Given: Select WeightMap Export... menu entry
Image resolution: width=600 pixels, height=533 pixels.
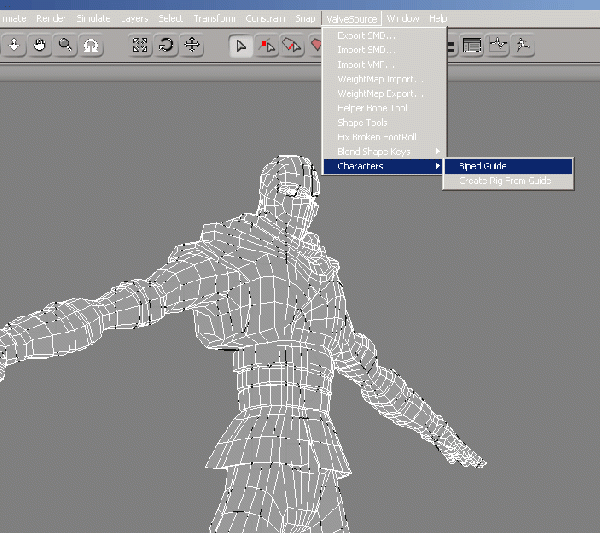Looking at the screenshot, I should click(384, 94).
